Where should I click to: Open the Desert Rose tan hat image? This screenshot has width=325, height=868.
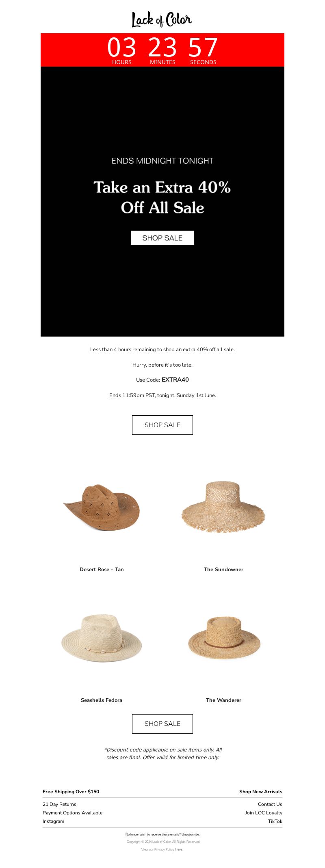click(x=102, y=507)
